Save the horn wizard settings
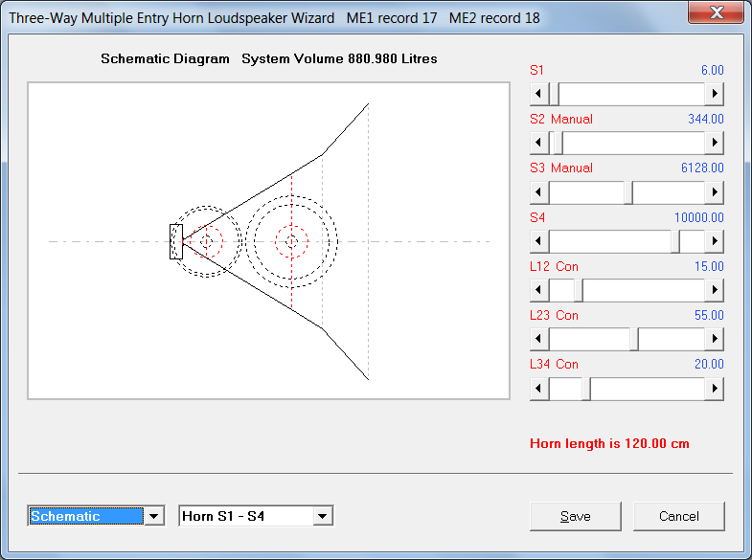The image size is (752, 560). (575, 516)
